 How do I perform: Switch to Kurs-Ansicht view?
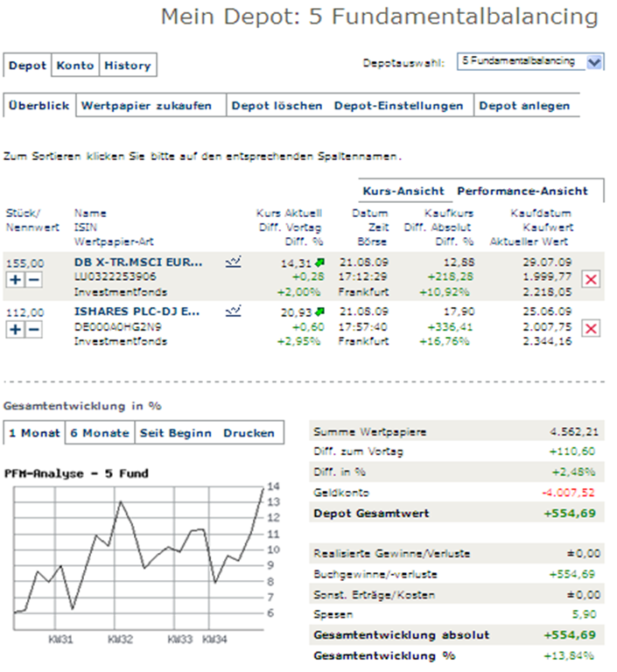pos(403,191)
